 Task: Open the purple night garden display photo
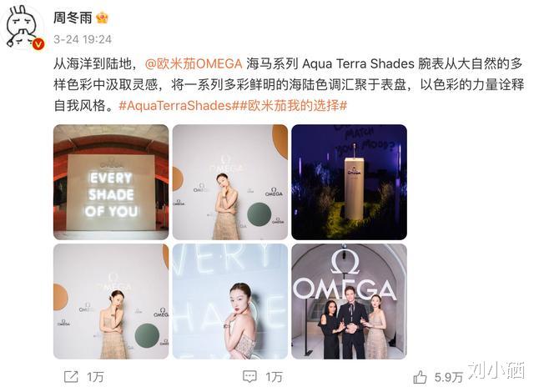tap(349, 182)
